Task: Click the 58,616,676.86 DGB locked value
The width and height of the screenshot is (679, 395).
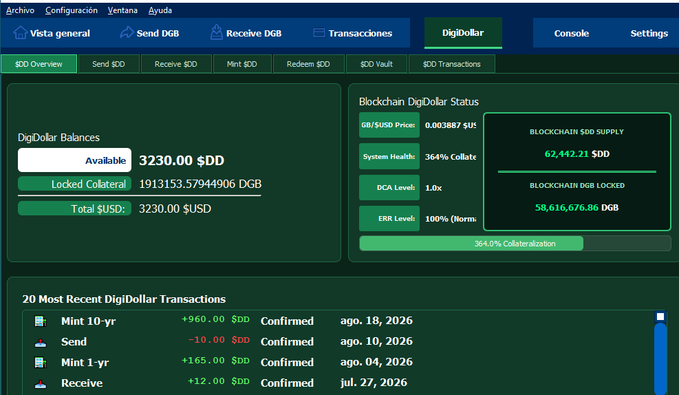Action: coord(577,207)
